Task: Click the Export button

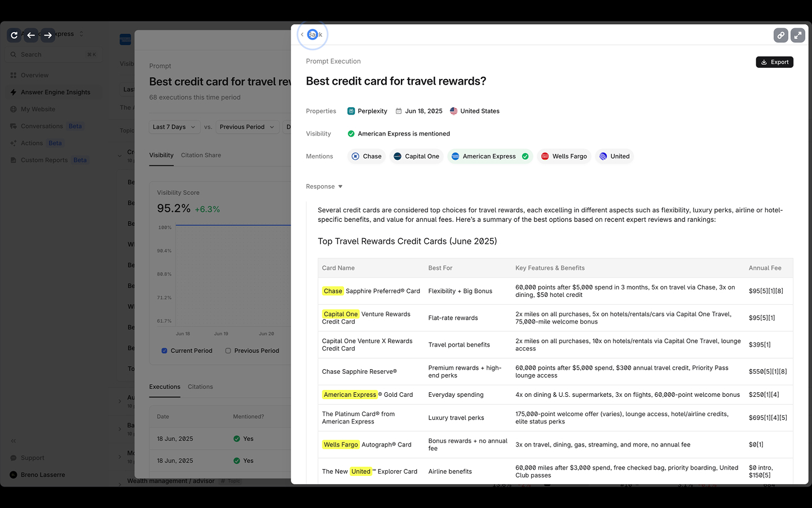Action: click(774, 62)
